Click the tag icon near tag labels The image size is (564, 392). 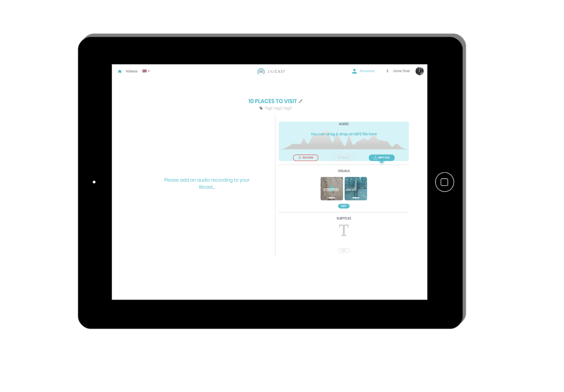click(x=262, y=108)
